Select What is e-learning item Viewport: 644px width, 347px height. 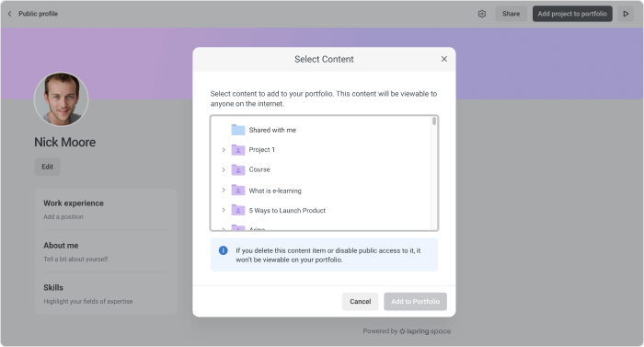point(321,191)
